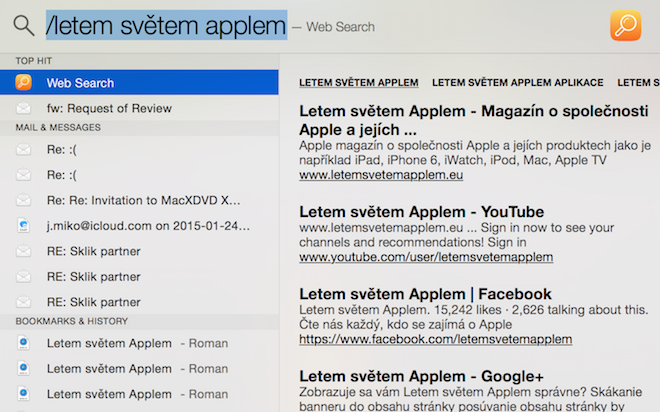This screenshot has width=660, height=412.
Task: Open the YouTube user letemsvetemapplem URL
Action: point(425,257)
